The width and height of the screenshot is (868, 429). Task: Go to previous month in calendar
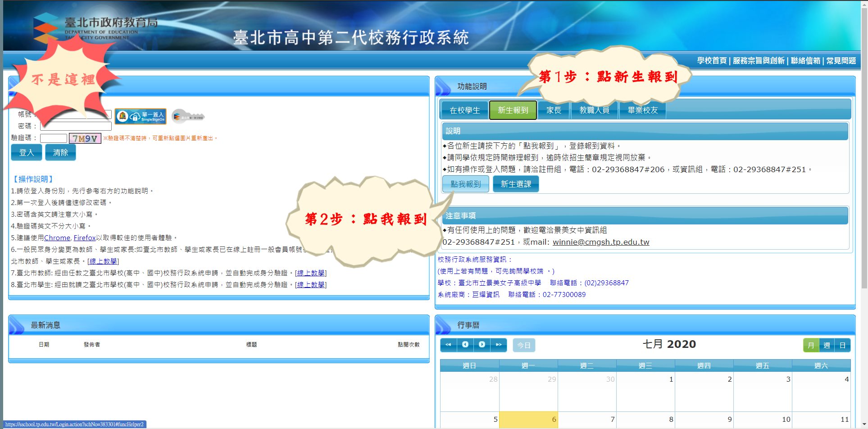tap(465, 345)
